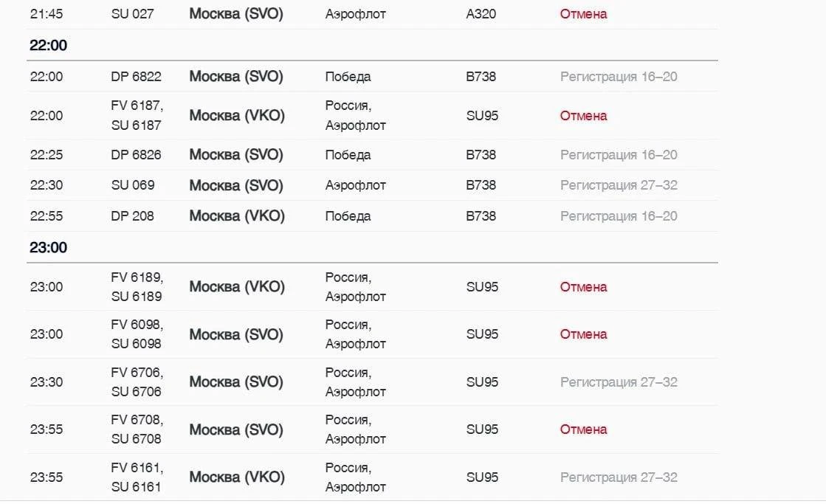
Task: Click flight number SU 027
Action: (132, 14)
